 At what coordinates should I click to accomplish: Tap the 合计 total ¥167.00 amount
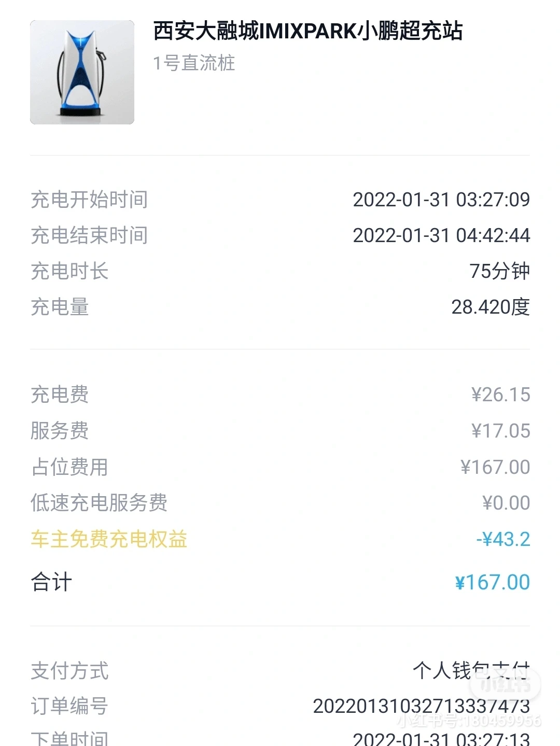pos(492,582)
